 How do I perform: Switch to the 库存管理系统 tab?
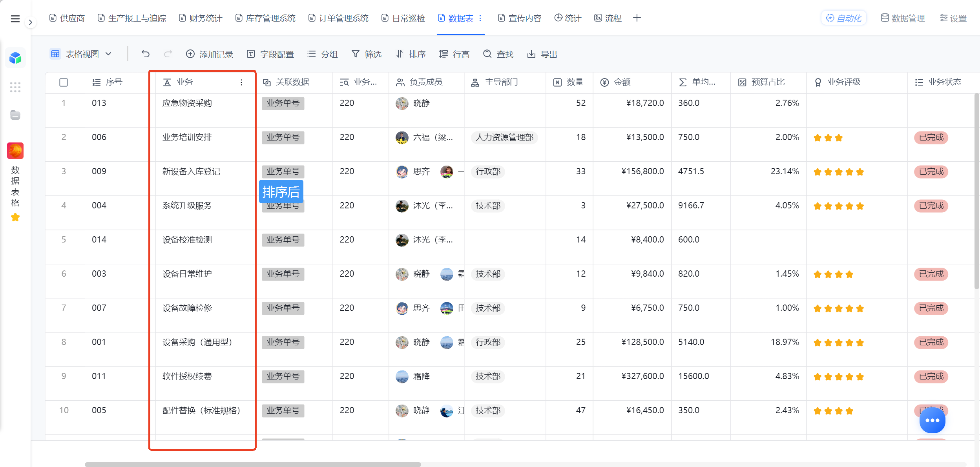[265, 18]
